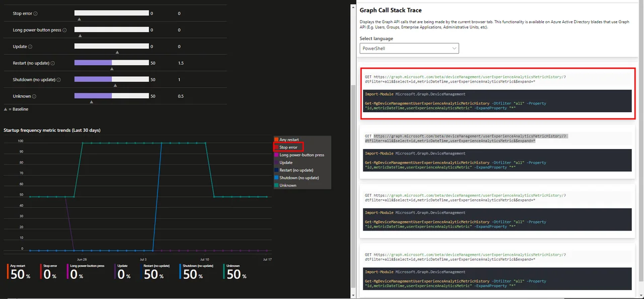Open the info icon next to Update metric

tap(30, 47)
